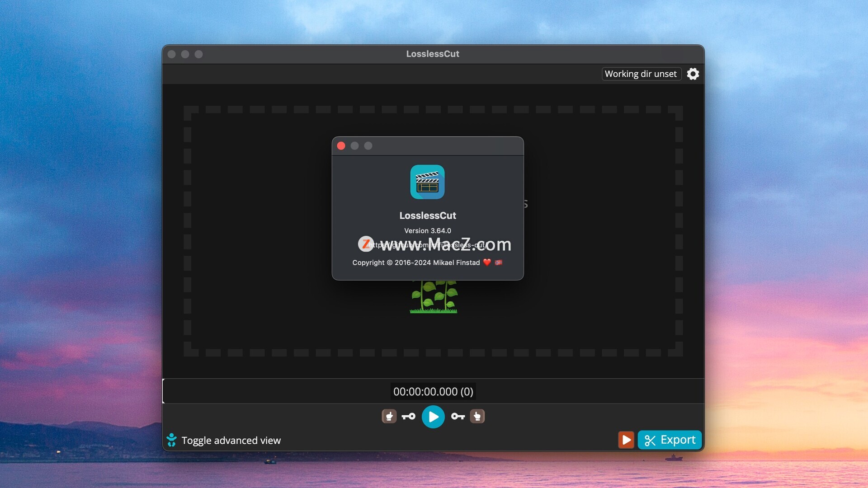This screenshot has height=488, width=868.
Task: Set cut start with left pointing-hand icon
Action: [389, 416]
